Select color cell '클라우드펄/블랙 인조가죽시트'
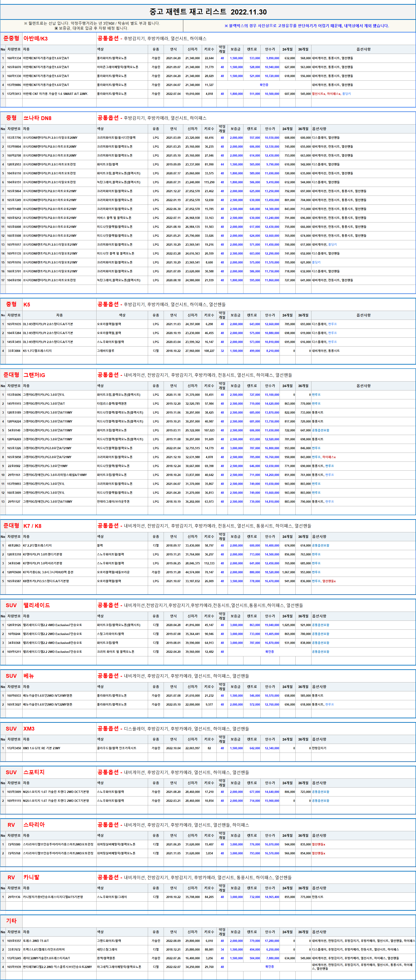The width and height of the screenshot is (416, 980). [122, 748]
